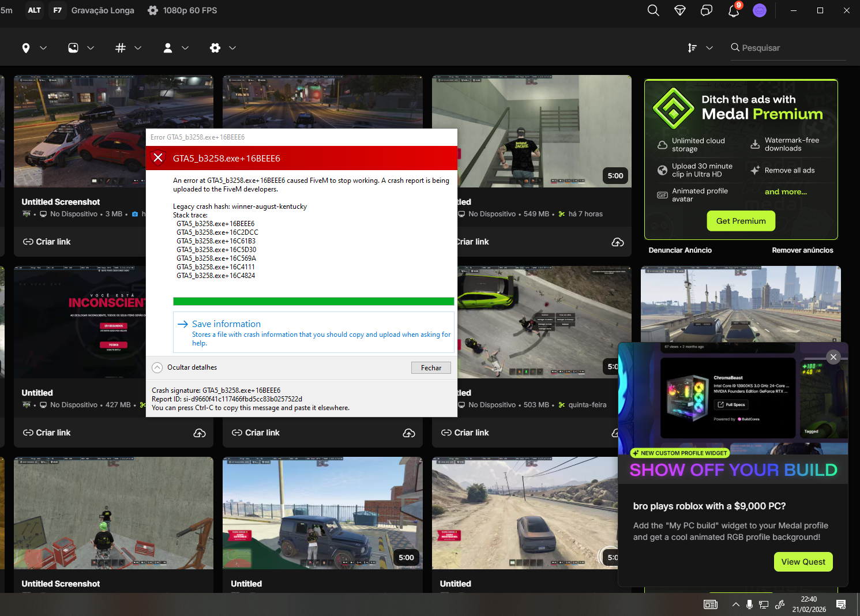Click cloud upload icon on the 549 MB clip
This screenshot has width=860, height=616.
pos(618,242)
